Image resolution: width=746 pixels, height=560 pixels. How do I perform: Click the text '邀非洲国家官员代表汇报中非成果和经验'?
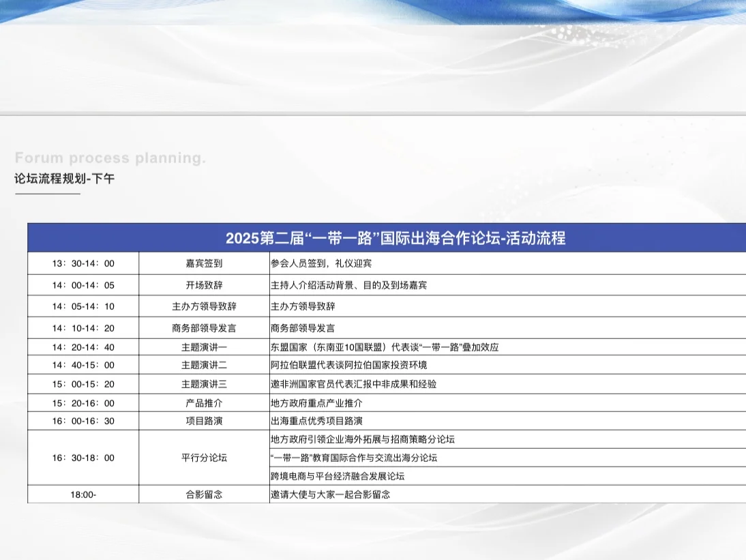pyautogui.click(x=353, y=385)
